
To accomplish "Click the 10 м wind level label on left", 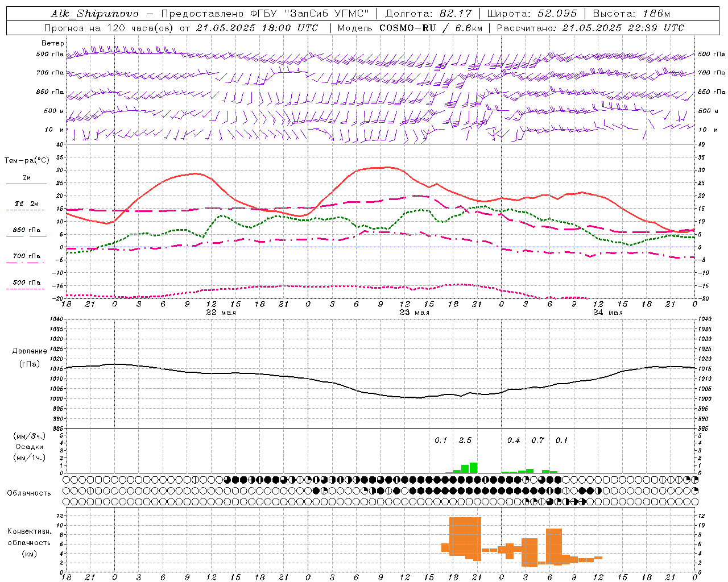I will coord(55,130).
